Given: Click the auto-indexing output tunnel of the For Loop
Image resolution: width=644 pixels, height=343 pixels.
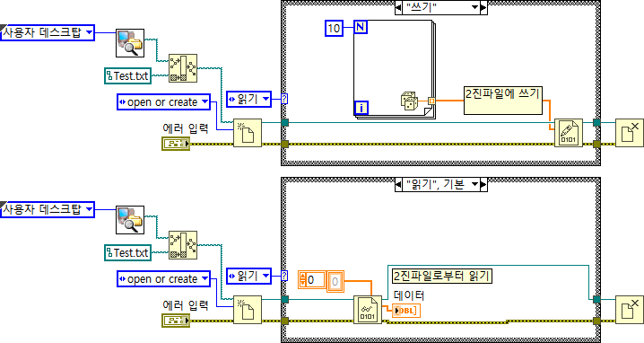Looking at the screenshot, I should pyautogui.click(x=431, y=101).
